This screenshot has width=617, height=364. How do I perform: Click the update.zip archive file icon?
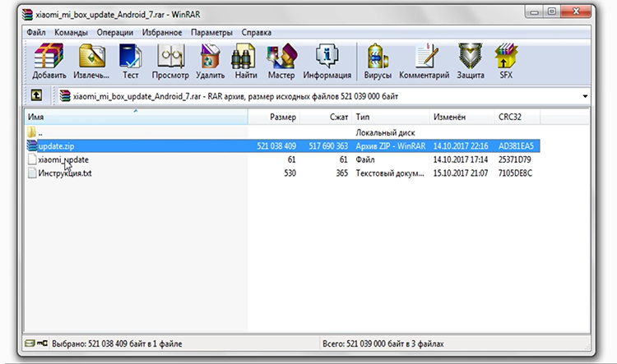31,145
